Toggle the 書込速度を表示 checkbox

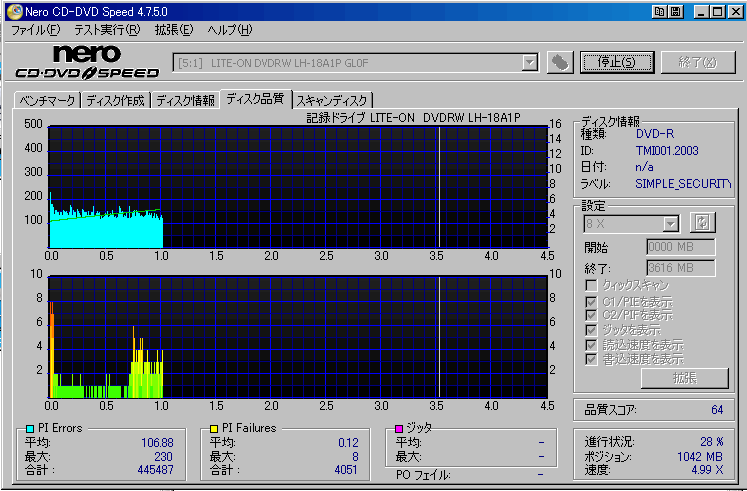591,359
